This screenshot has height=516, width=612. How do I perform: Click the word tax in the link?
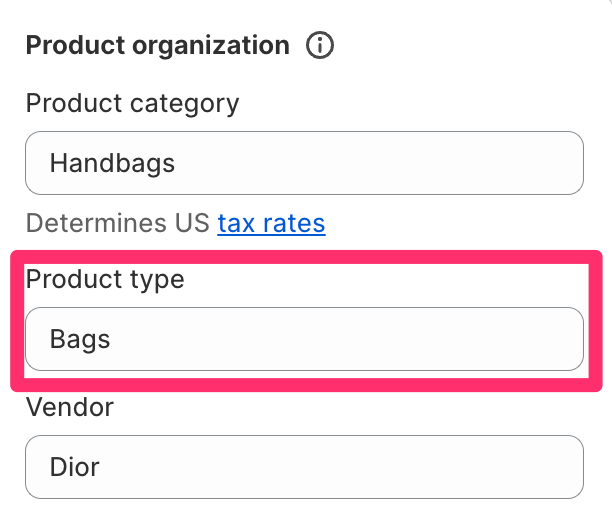tap(237, 223)
